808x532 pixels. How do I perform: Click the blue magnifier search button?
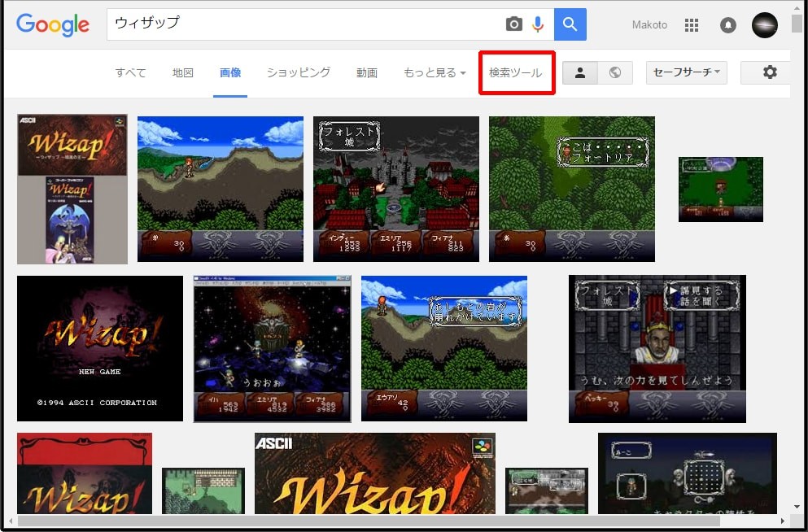[x=570, y=24]
